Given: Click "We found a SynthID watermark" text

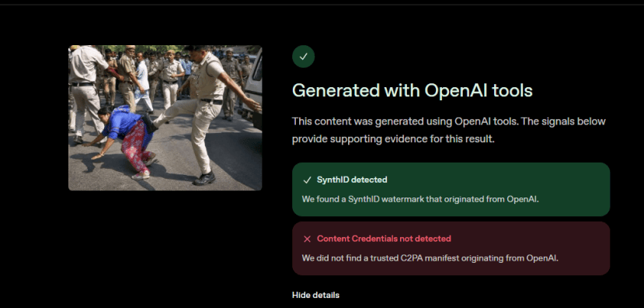Looking at the screenshot, I should tap(420, 199).
